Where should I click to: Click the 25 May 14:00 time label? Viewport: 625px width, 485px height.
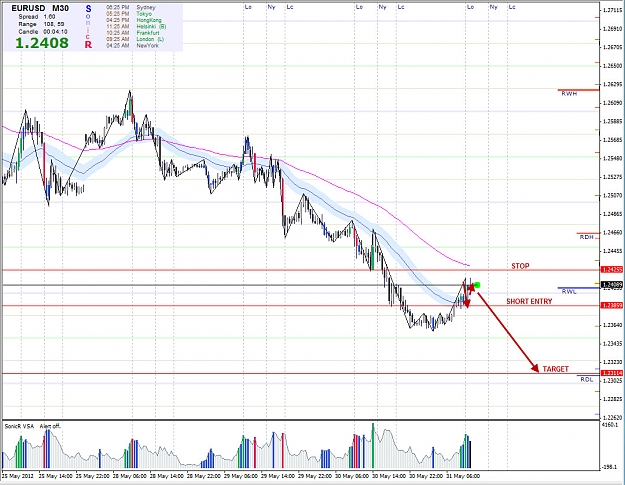pos(55,476)
